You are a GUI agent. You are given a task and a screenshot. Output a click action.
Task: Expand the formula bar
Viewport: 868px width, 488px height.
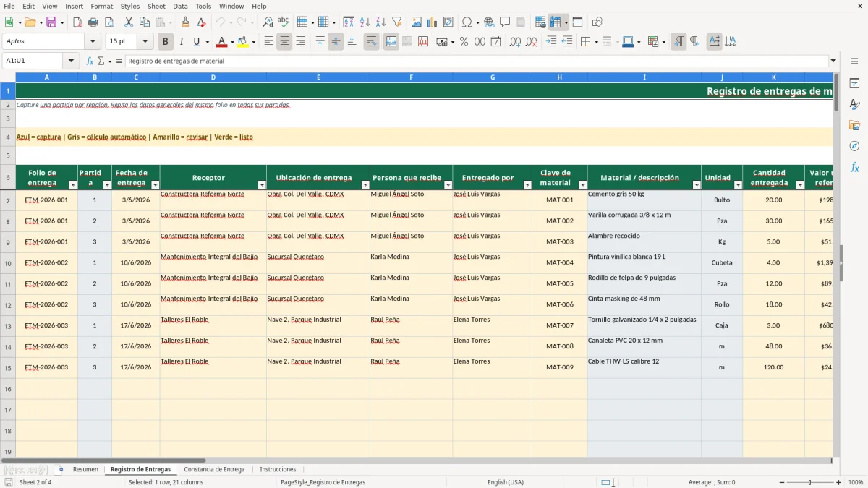pos(833,61)
